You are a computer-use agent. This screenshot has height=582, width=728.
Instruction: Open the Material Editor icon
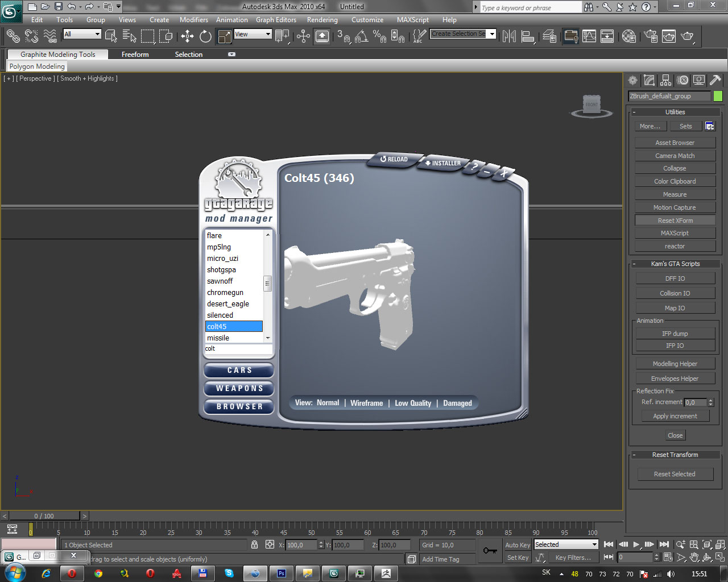click(x=629, y=36)
